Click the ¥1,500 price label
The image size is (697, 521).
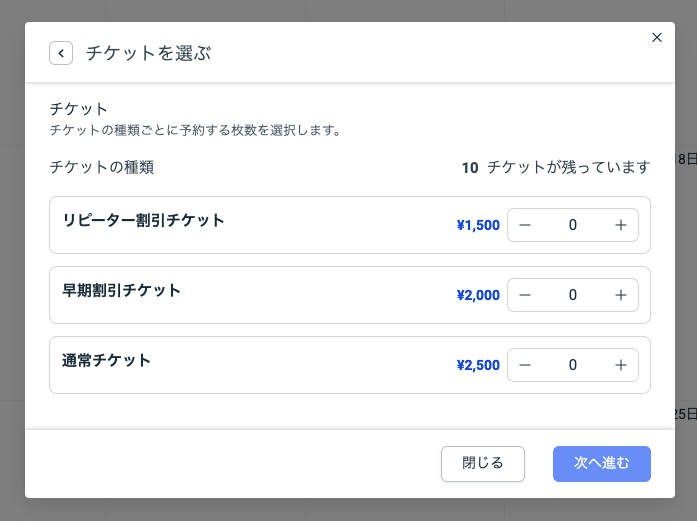pos(478,225)
